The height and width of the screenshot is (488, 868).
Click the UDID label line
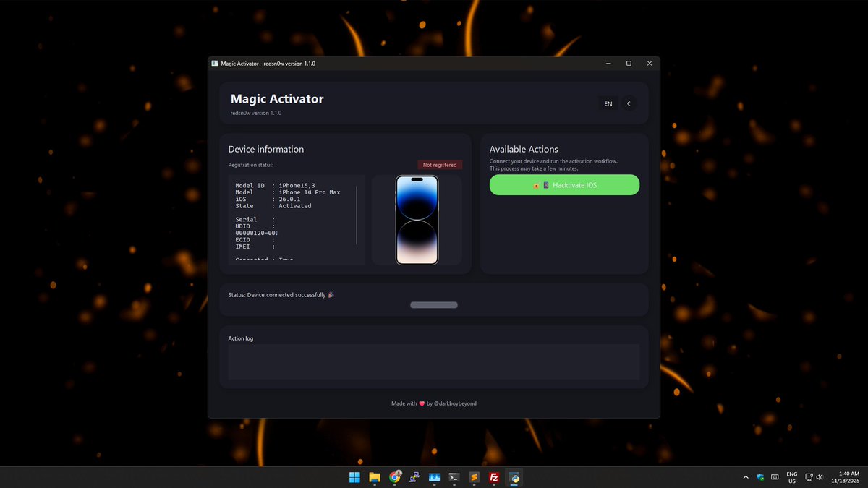click(x=255, y=226)
